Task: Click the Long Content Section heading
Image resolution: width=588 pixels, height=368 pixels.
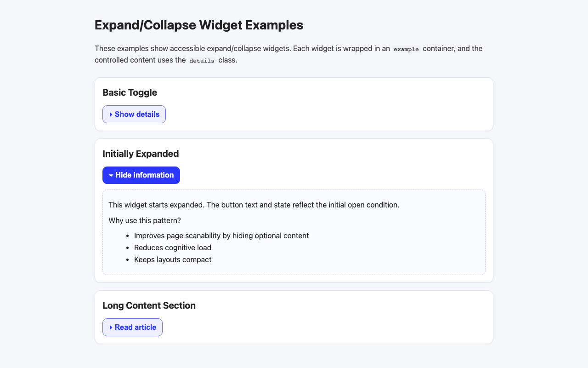Action: (149, 305)
